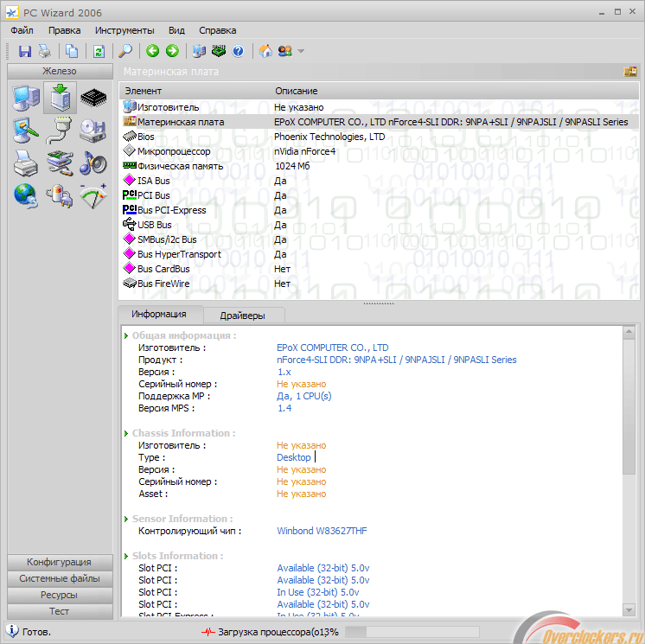
Task: Click the two-people users toolbar icon
Action: click(285, 51)
